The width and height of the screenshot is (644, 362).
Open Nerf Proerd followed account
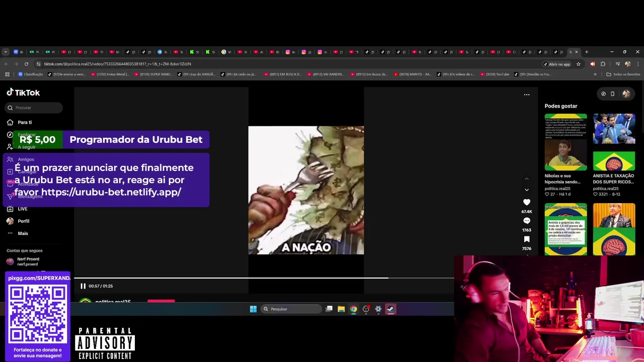click(x=23, y=261)
